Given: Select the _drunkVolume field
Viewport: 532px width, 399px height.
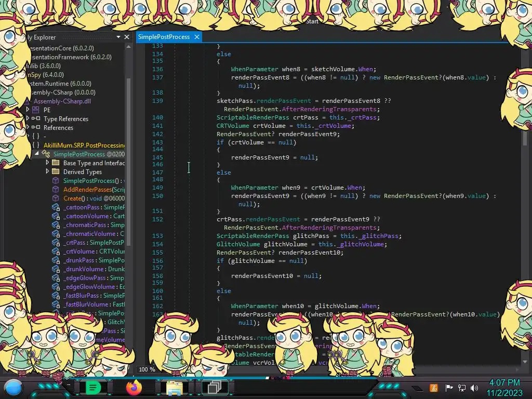Looking at the screenshot, I should pyautogui.click(x=94, y=269).
